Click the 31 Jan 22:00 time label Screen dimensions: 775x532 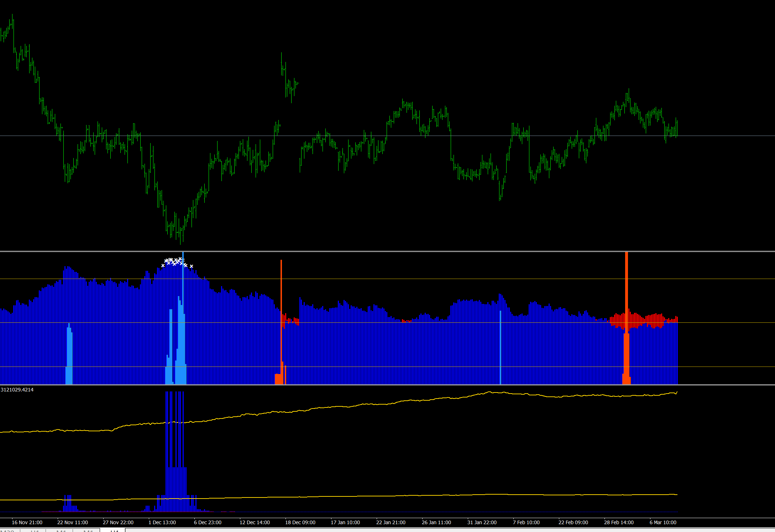(482, 522)
